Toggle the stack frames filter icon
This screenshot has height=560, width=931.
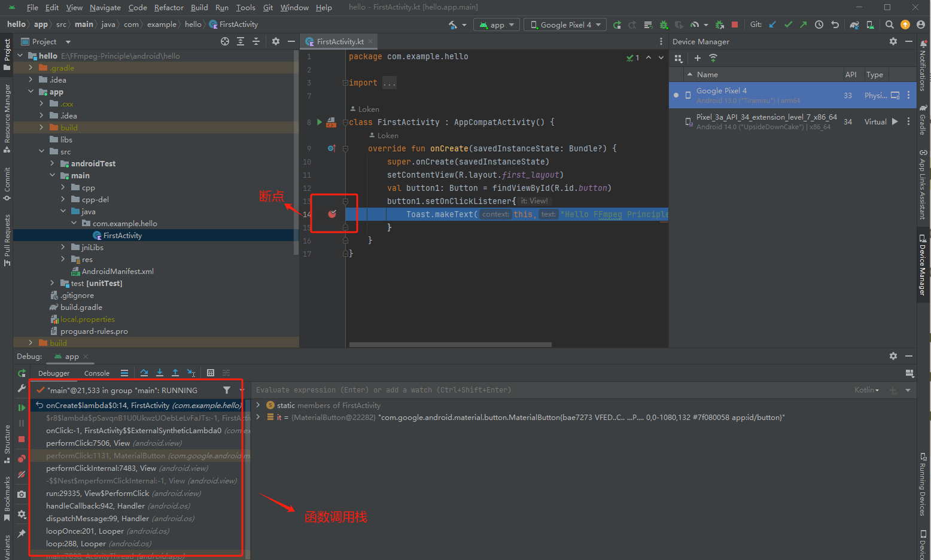point(227,390)
